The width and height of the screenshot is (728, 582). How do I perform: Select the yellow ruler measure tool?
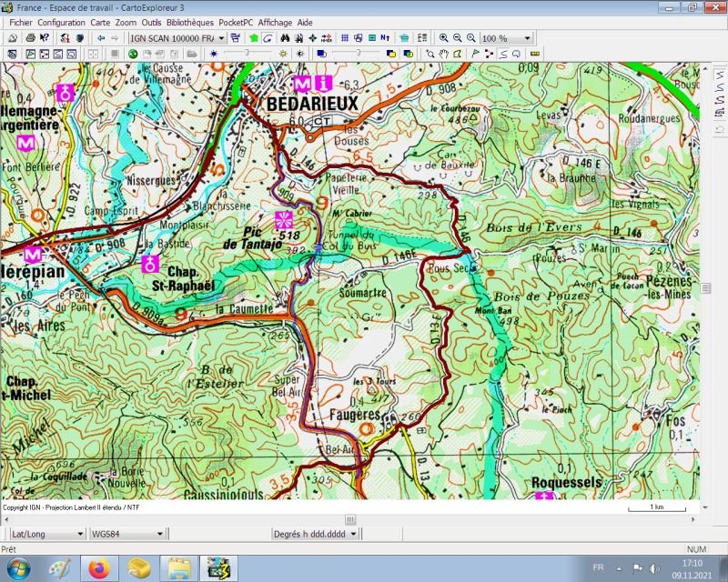pos(535,54)
